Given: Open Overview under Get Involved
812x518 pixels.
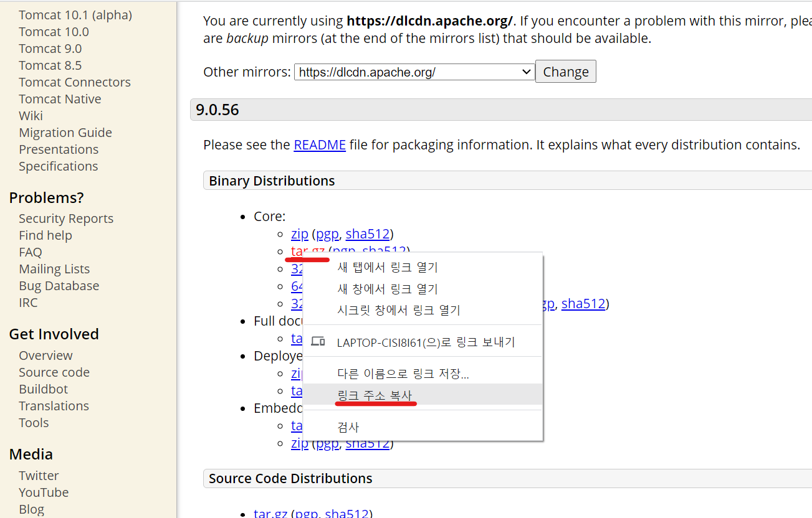Looking at the screenshot, I should 45,356.
